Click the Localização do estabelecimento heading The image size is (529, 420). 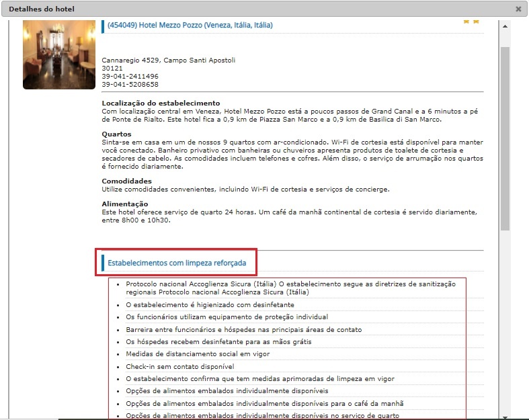[x=161, y=103]
